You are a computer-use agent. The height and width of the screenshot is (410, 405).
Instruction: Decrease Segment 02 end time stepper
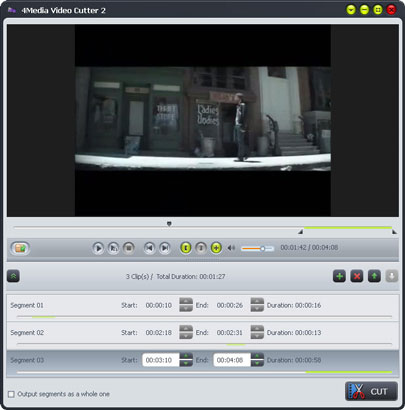(257, 336)
